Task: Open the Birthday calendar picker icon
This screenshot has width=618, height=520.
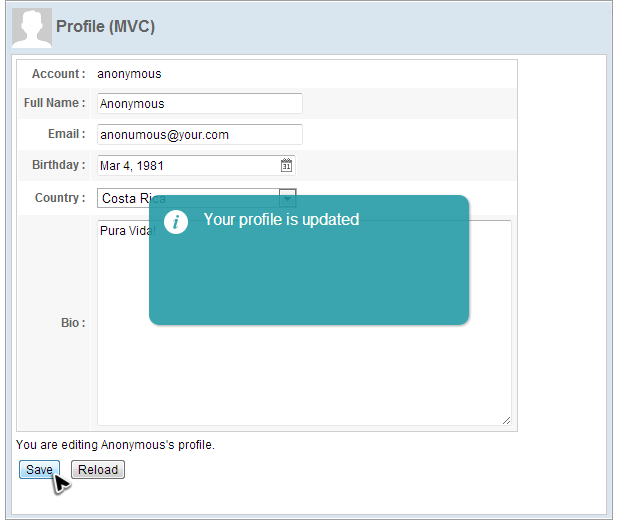Action: coord(286,165)
